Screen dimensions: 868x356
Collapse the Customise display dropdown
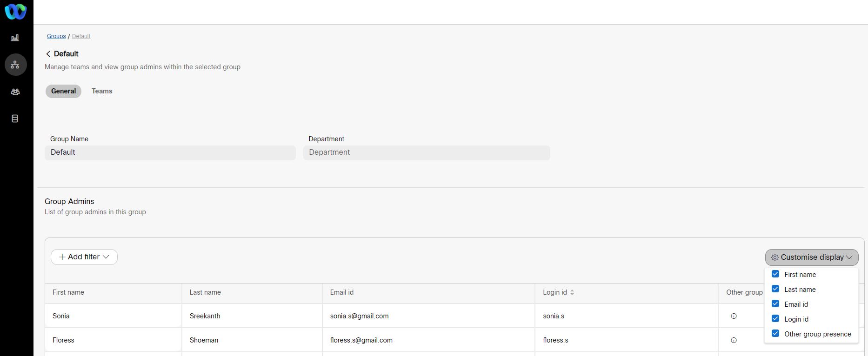point(812,257)
